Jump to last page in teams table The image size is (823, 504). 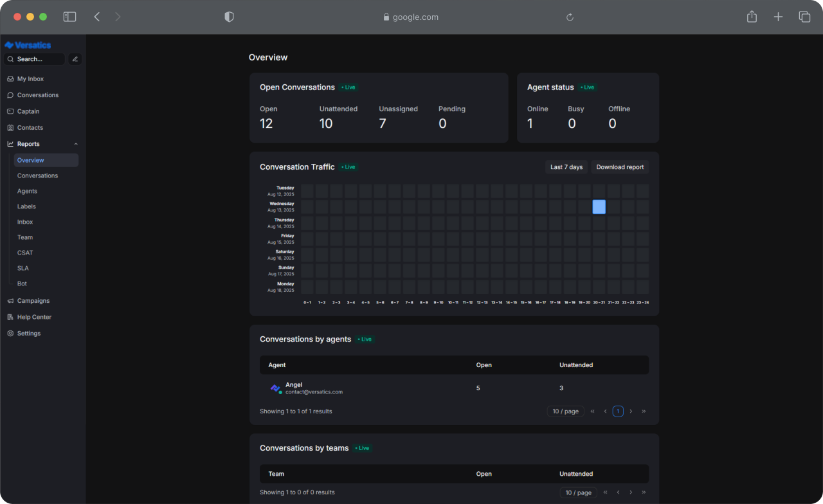[644, 492]
